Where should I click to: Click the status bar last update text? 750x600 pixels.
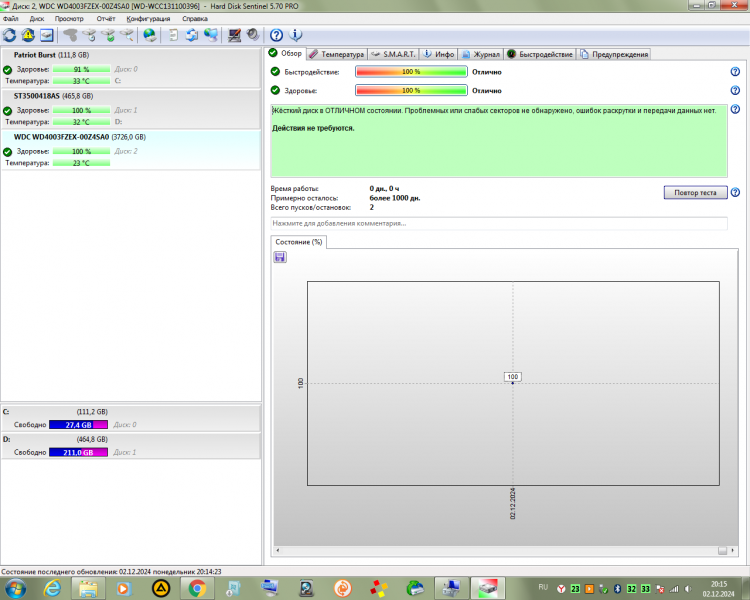click(x=111, y=572)
